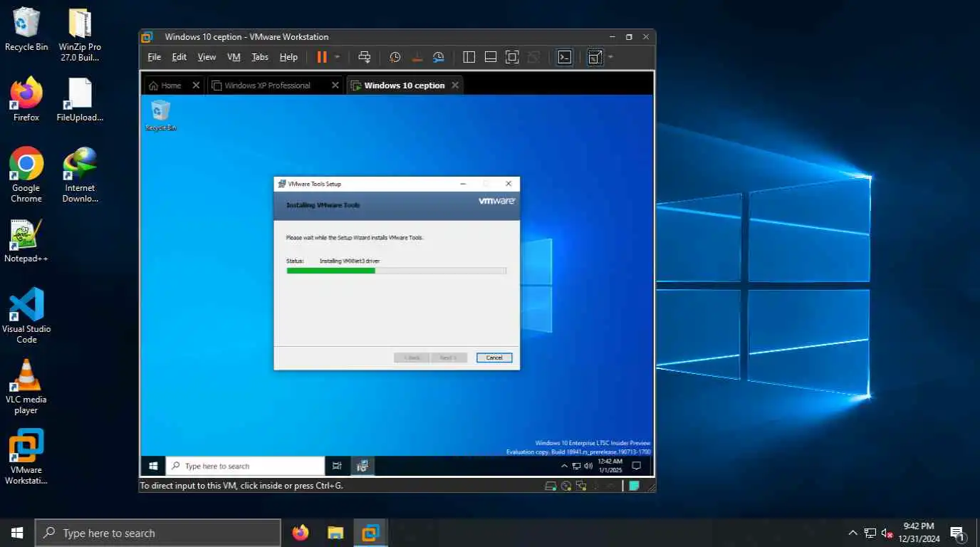Open the Help menu
980x547 pixels.
click(x=288, y=57)
